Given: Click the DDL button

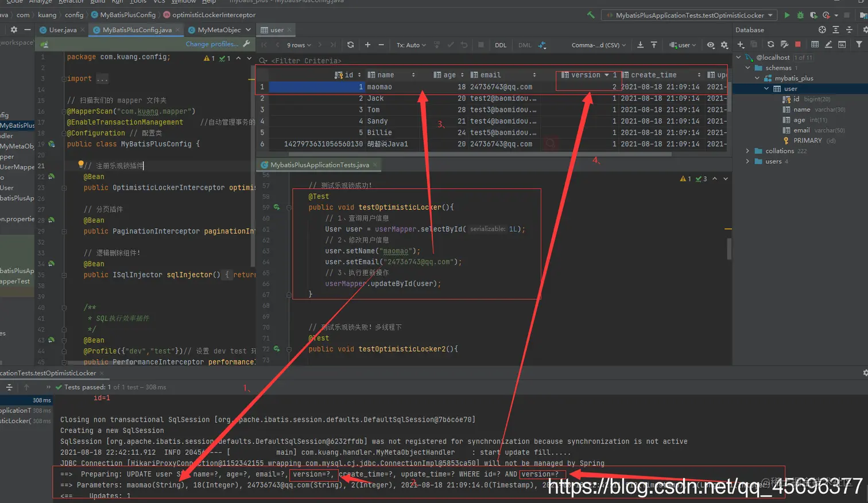Looking at the screenshot, I should (501, 45).
